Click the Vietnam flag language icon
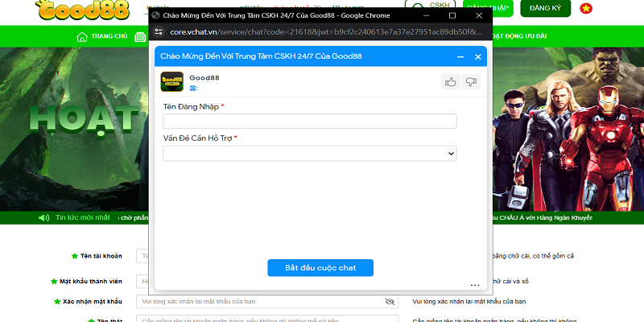The width and height of the screenshot is (644, 322). coord(585,8)
